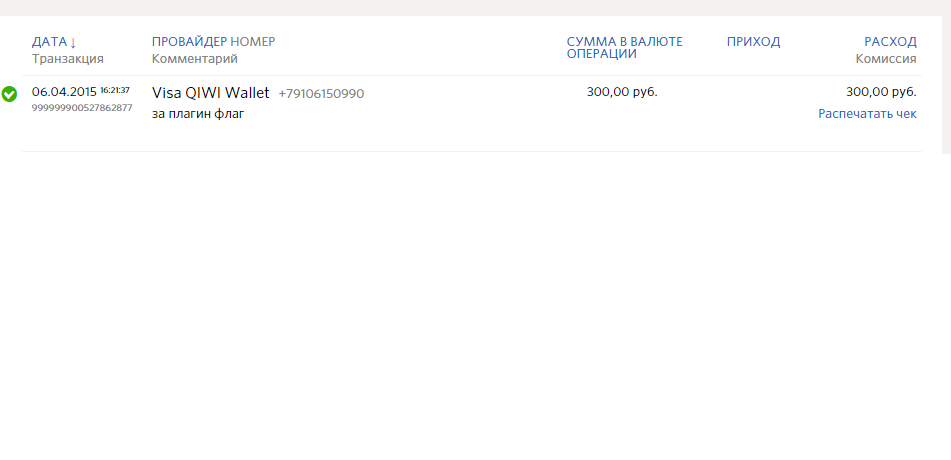Image resolution: width=951 pixels, height=460 pixels.
Task: Click the Комментарий subheader label
Action: pos(195,59)
